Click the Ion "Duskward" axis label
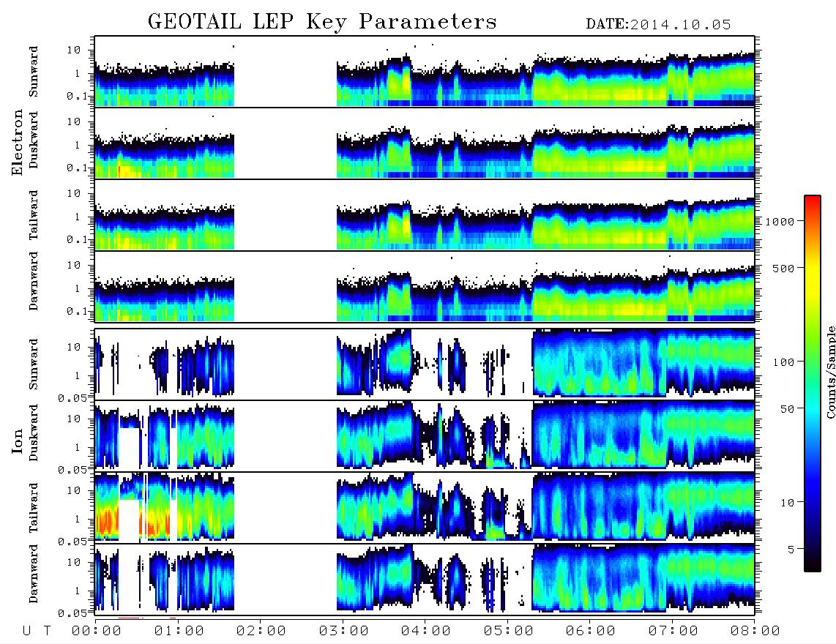 tap(33, 433)
